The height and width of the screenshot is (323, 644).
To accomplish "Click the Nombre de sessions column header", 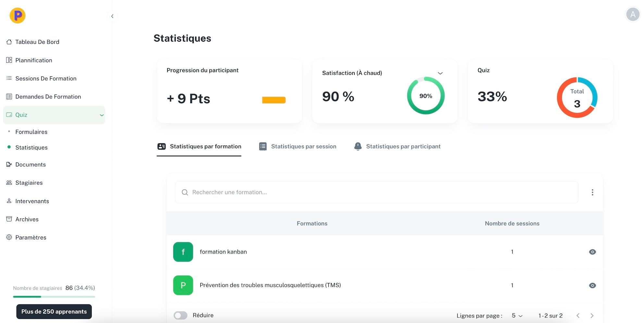I will [512, 224].
